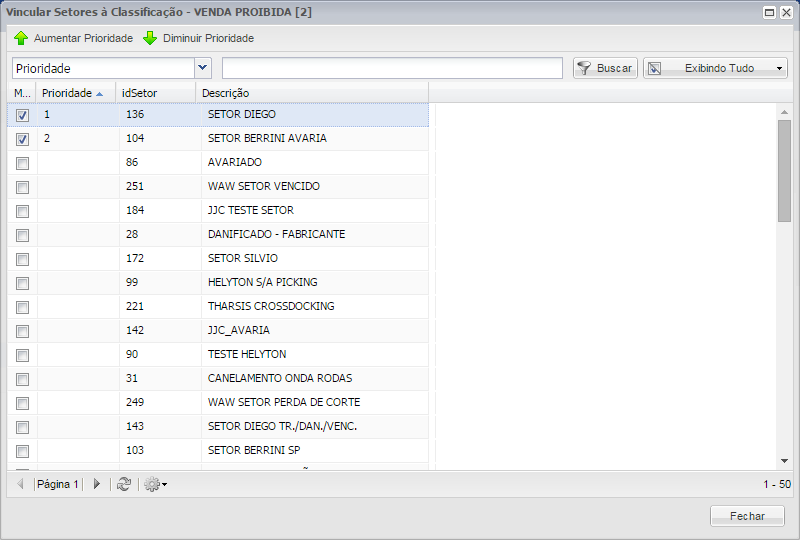Select the SETOR BERRINI SP text
The image size is (806, 544).
(x=254, y=450)
